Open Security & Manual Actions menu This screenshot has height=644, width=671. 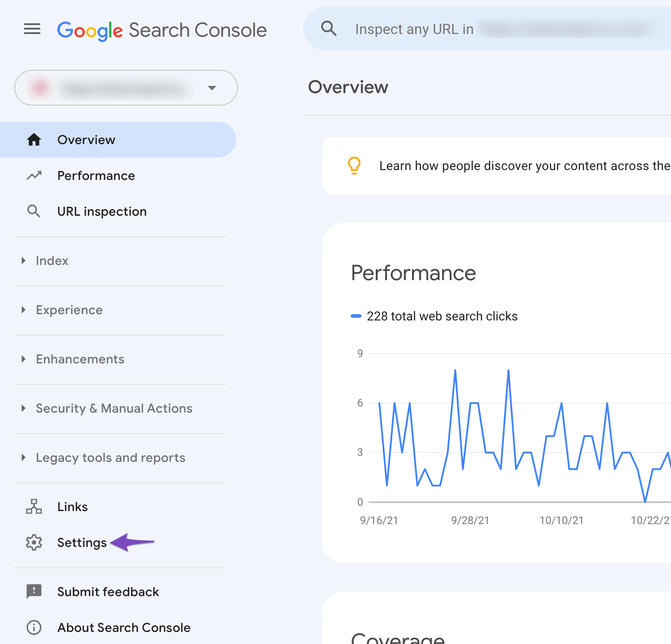tap(114, 408)
